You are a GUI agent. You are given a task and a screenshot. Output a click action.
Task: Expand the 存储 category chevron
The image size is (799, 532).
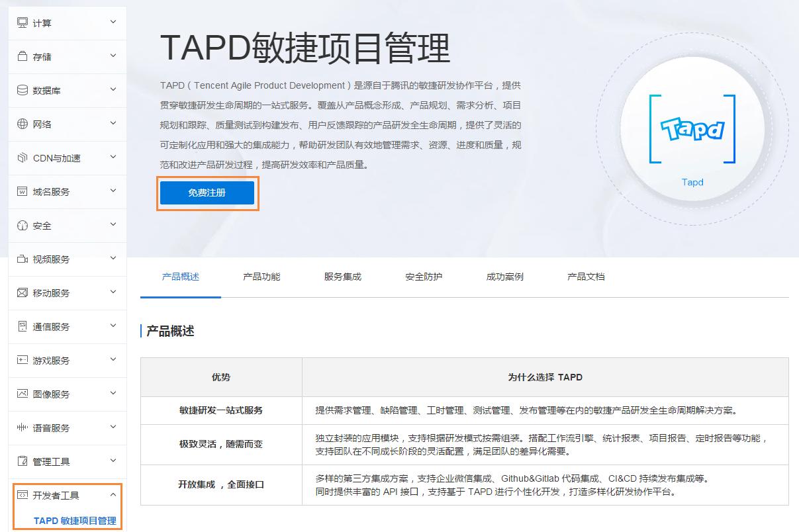113,56
